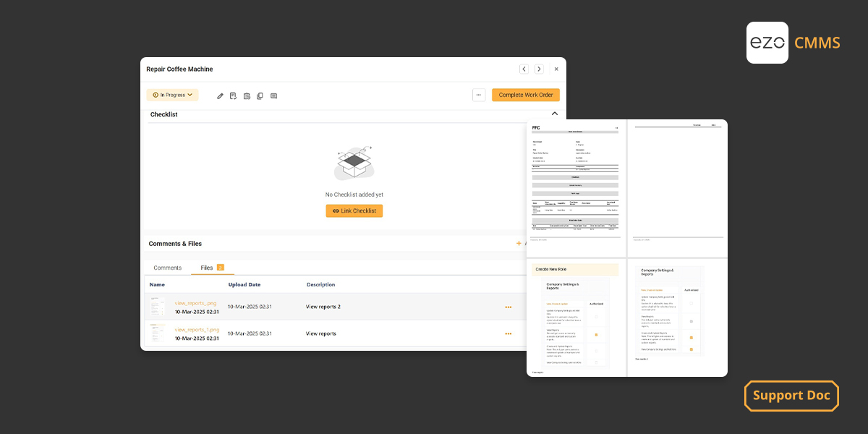Screen dimensions: 868x434
Task: Click the comment message icon in toolbar
Action: click(273, 95)
